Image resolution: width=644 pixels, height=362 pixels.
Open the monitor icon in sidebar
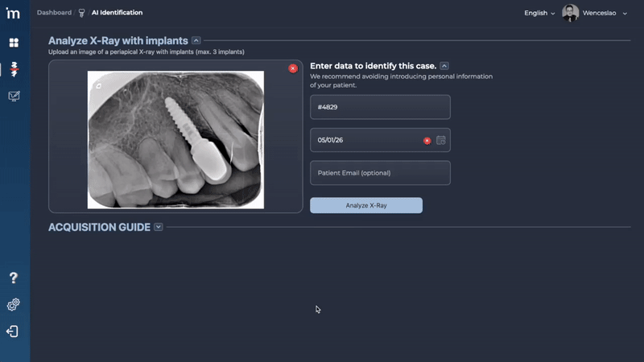tap(14, 97)
